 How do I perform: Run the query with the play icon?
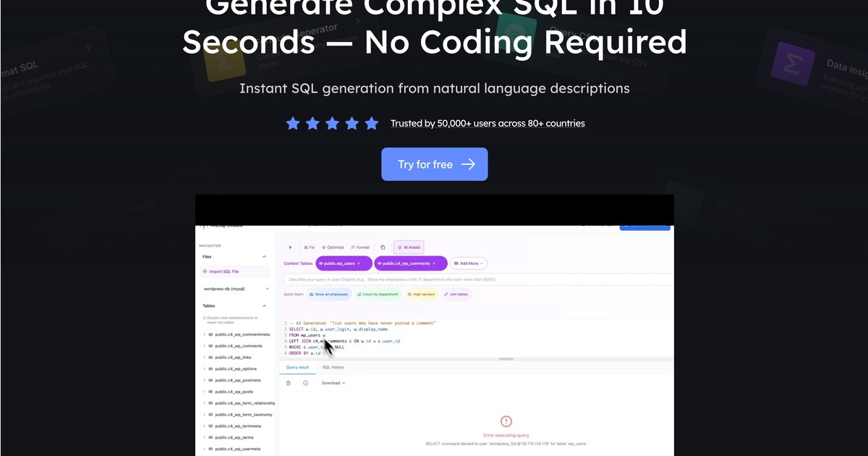(290, 248)
